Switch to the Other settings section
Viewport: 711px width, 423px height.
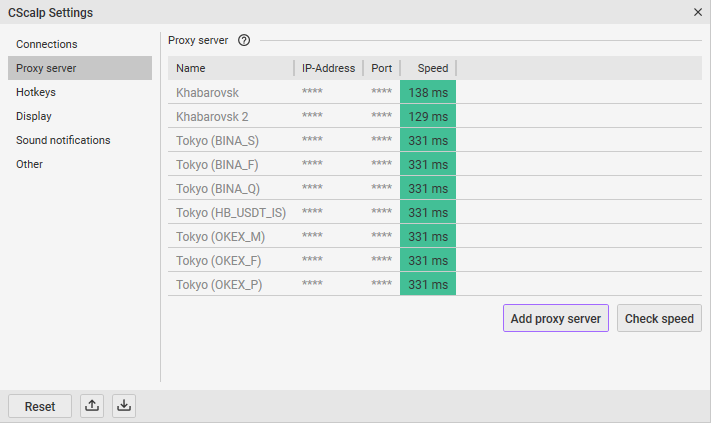(x=30, y=164)
